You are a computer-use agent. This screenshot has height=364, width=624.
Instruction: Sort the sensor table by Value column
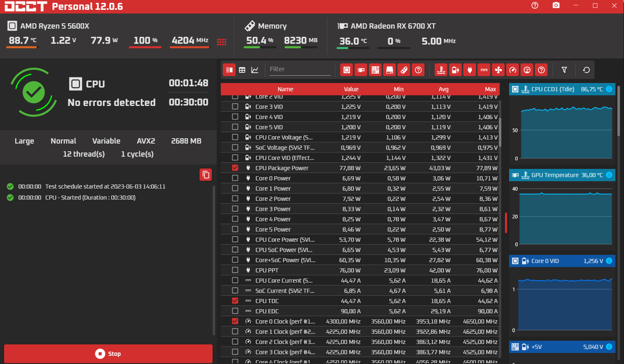[351, 89]
